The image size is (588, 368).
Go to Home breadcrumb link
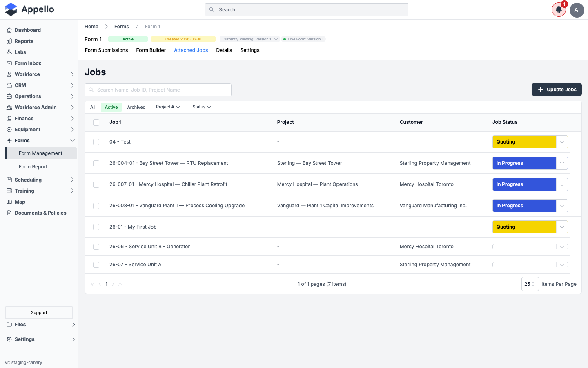[91, 27]
